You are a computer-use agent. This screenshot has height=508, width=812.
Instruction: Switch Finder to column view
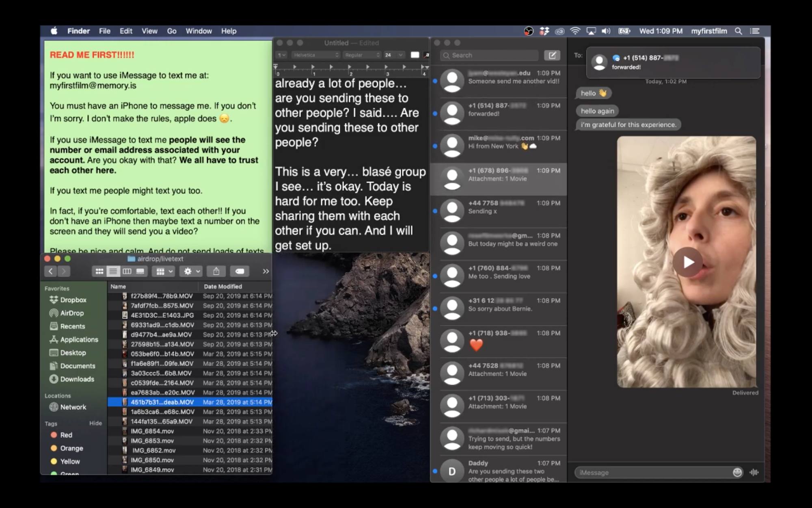[x=127, y=271]
